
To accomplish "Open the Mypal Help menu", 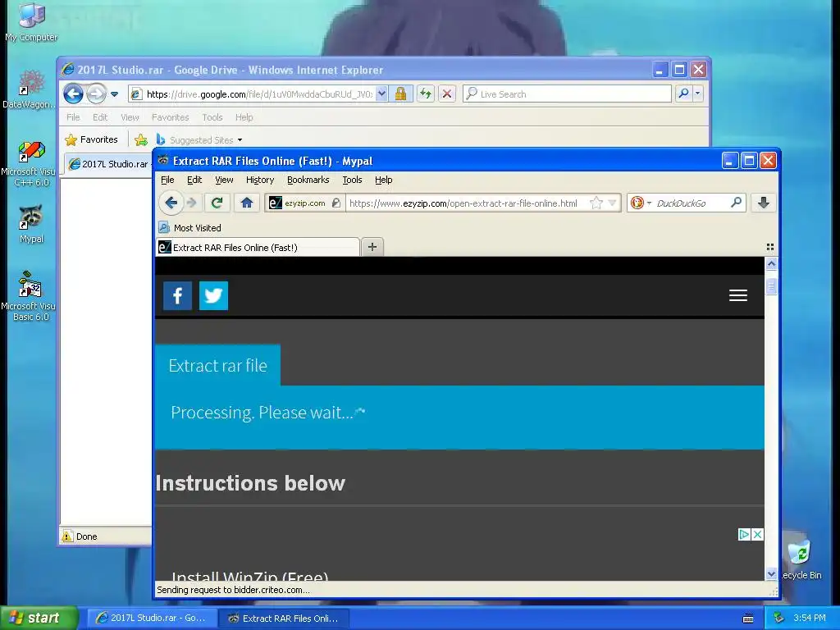I will click(x=384, y=180).
